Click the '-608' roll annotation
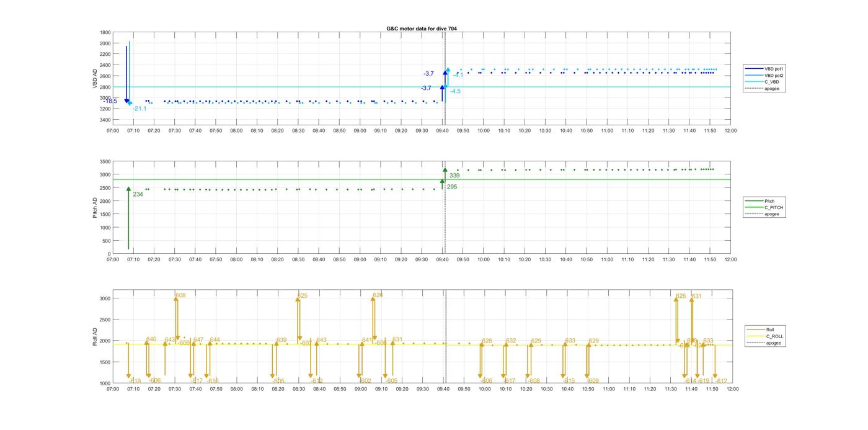The width and height of the screenshot is (868, 430). tap(533, 381)
